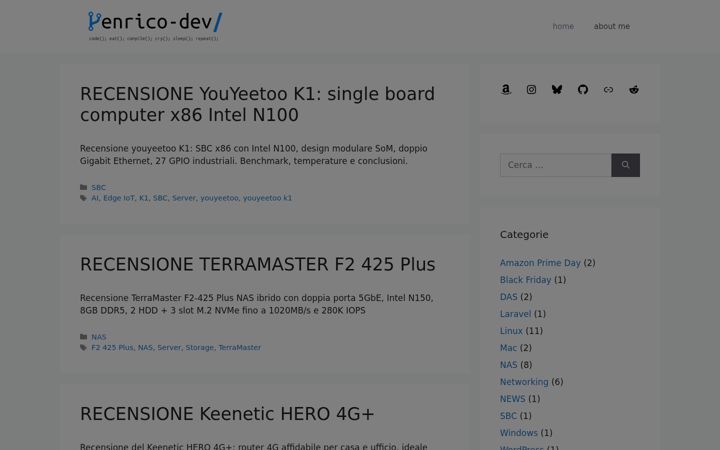Open the SBC category in sidebar list
This screenshot has height=450, width=720.
point(508,416)
